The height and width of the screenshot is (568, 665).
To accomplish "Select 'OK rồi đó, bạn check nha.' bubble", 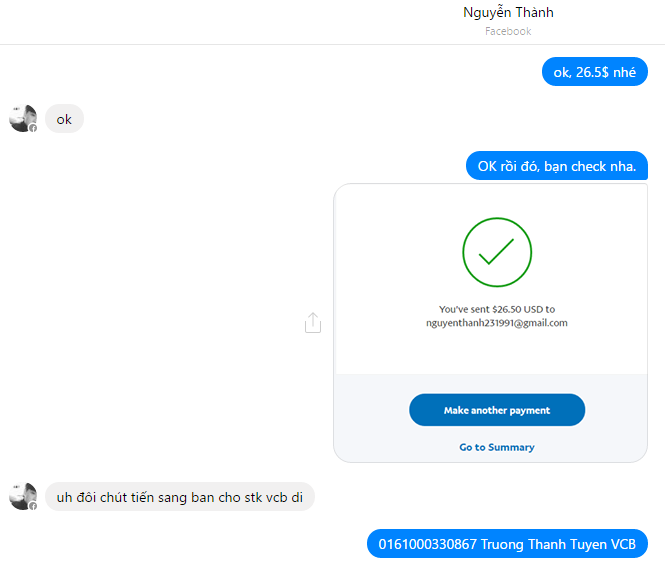I will tap(556, 166).
